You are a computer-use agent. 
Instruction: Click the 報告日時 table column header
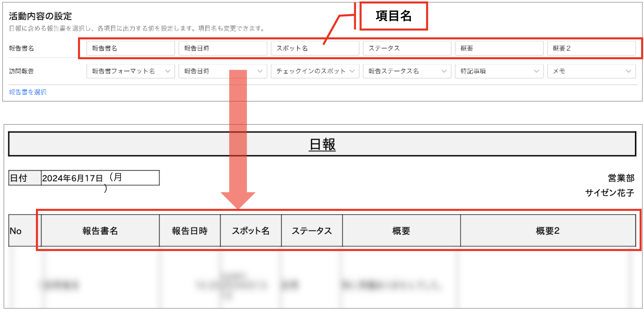(190, 231)
